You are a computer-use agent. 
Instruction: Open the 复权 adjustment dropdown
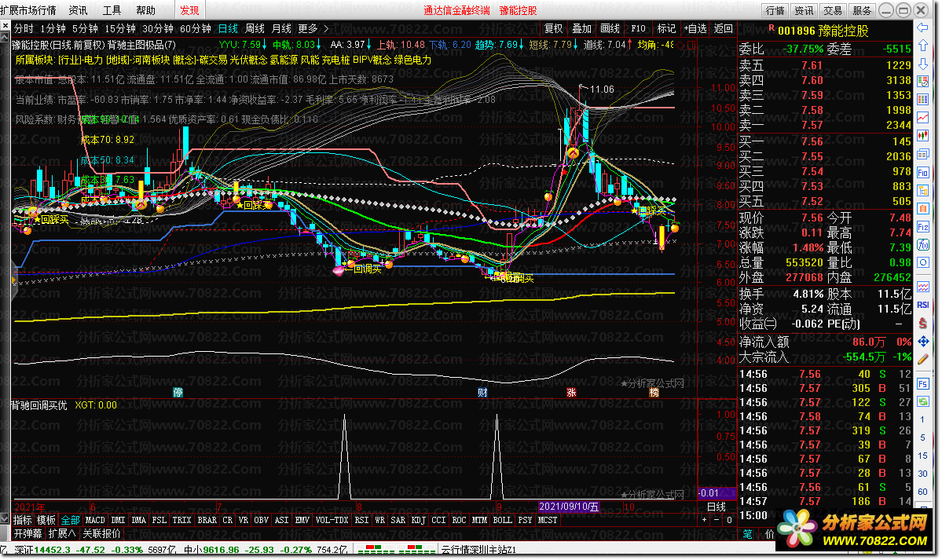click(553, 28)
